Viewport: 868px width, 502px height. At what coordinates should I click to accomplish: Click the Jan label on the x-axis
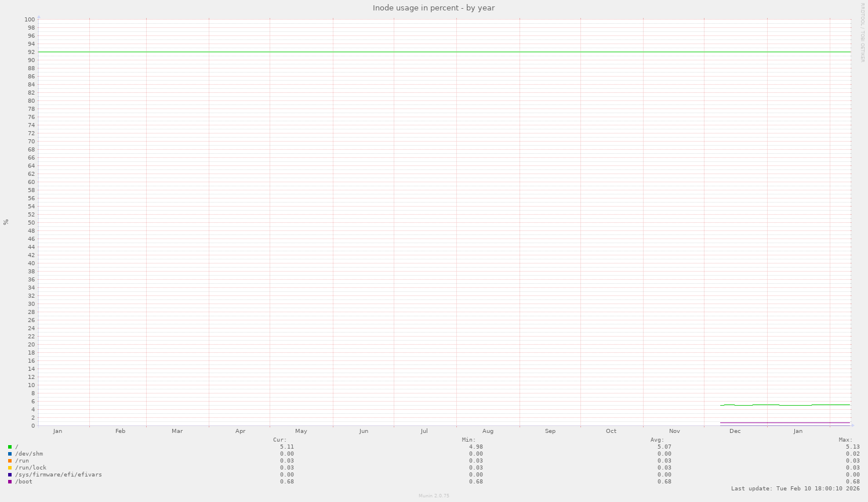[x=798, y=431]
